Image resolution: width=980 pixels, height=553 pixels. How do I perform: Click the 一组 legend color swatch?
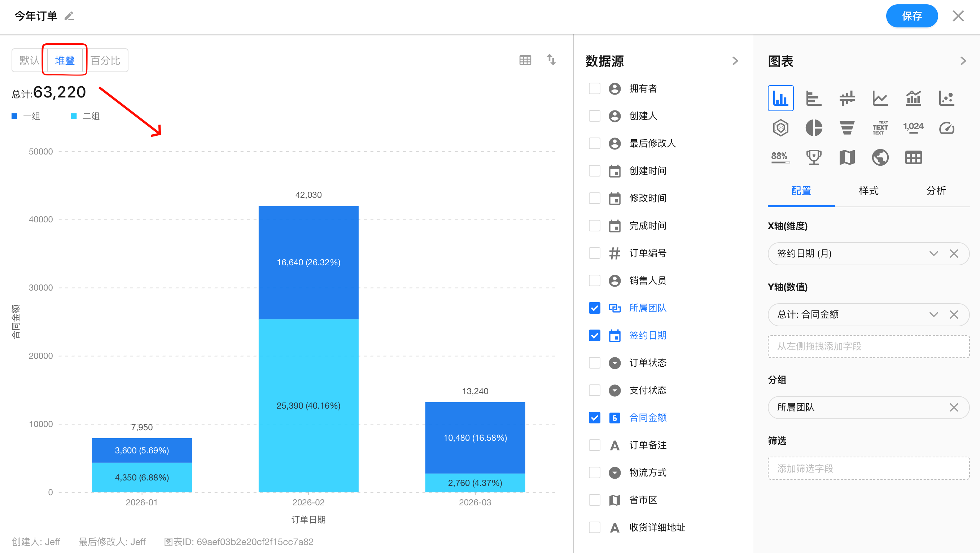(14, 117)
